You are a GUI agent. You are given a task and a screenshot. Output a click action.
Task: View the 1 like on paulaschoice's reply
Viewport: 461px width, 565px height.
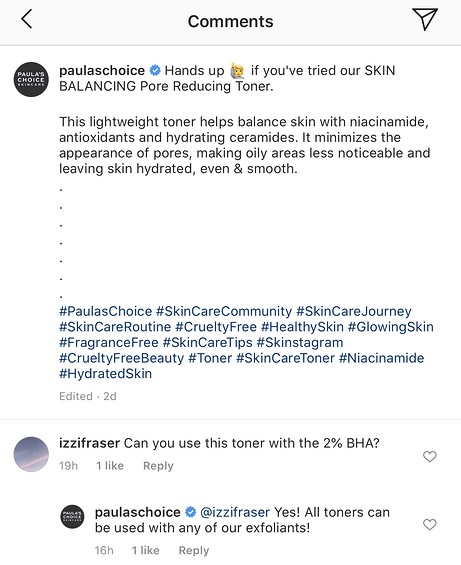145,550
